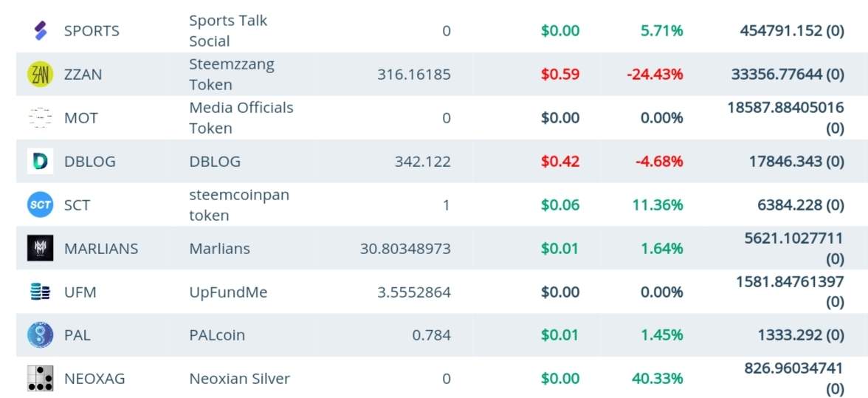Image resolution: width=868 pixels, height=398 pixels.
Task: Click the PAL round blue icon
Action: pyautogui.click(x=41, y=335)
